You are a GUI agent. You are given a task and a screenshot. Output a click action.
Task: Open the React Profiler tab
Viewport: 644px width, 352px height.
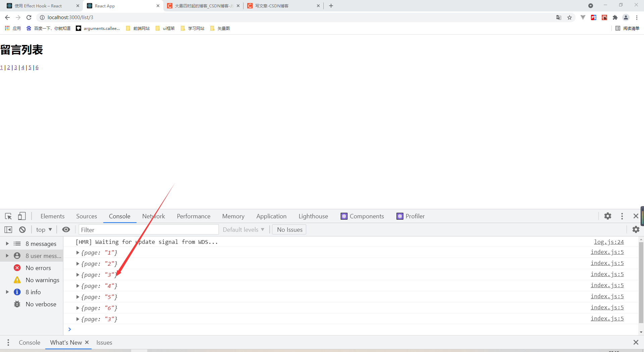click(x=411, y=216)
